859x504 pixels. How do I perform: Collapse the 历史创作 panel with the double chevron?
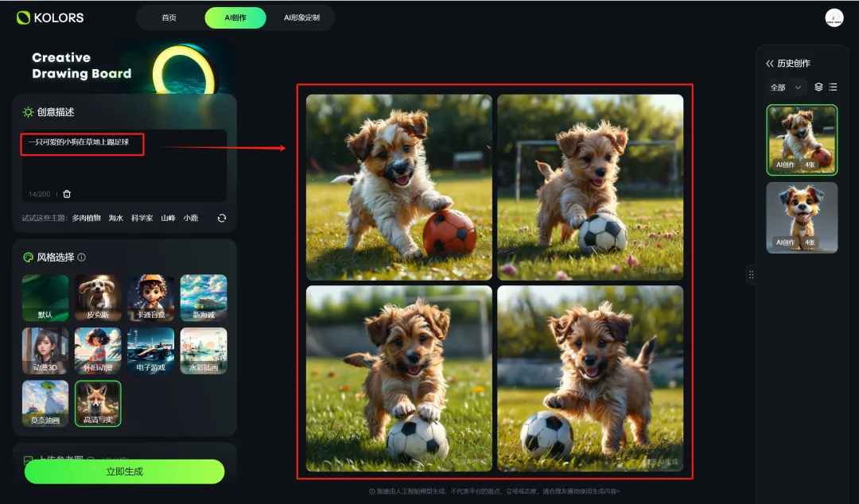pos(770,64)
